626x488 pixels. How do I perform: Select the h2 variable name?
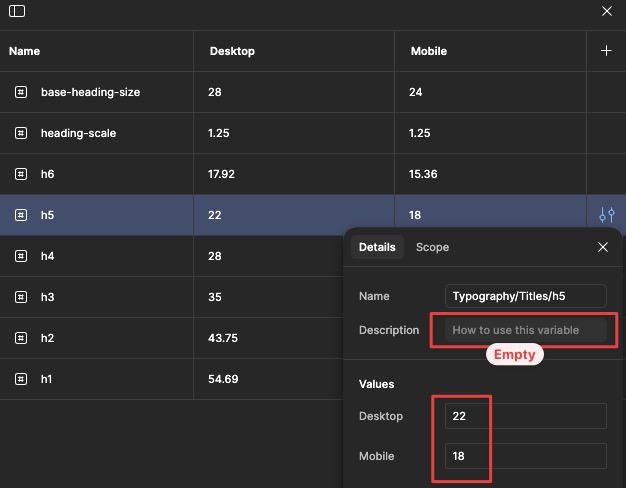(48, 338)
